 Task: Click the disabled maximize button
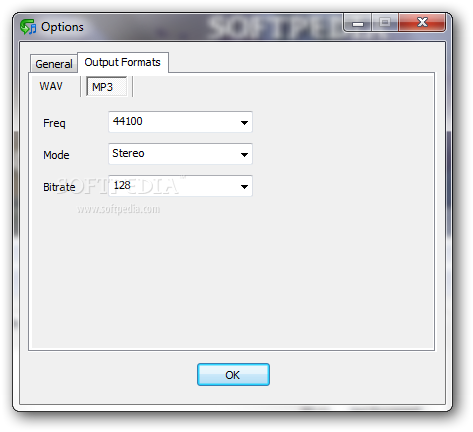pyautogui.click(x=385, y=22)
